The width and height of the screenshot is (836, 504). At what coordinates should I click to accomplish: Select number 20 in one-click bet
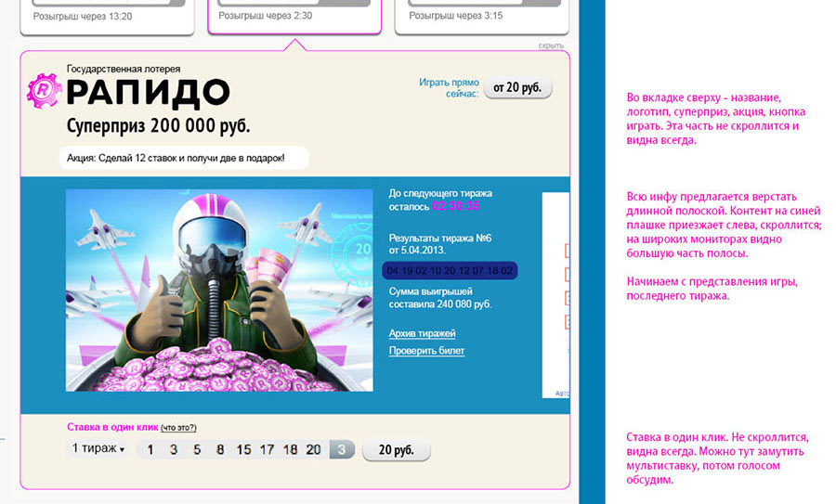313,450
